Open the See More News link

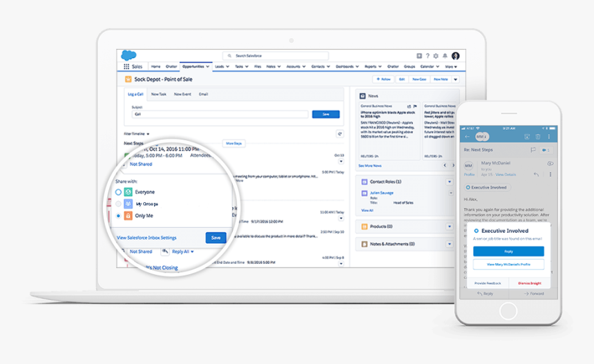click(x=370, y=166)
